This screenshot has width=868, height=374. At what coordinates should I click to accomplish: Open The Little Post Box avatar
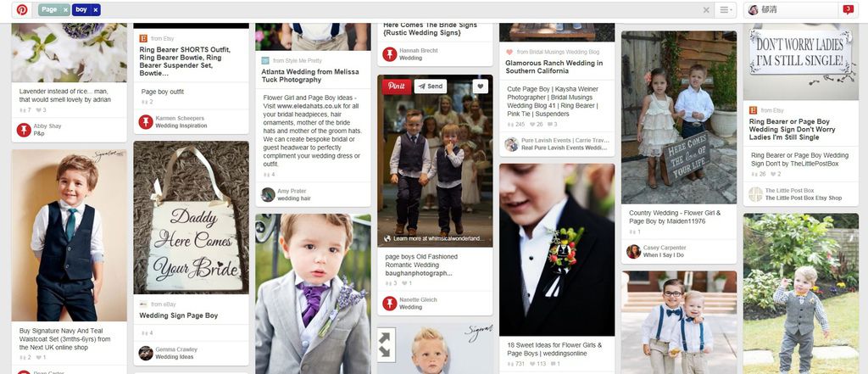[x=755, y=194]
